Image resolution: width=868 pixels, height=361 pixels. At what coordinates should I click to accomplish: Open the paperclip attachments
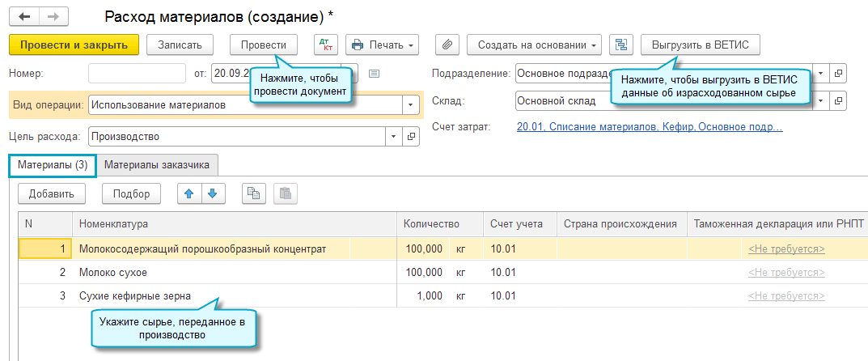tap(447, 45)
